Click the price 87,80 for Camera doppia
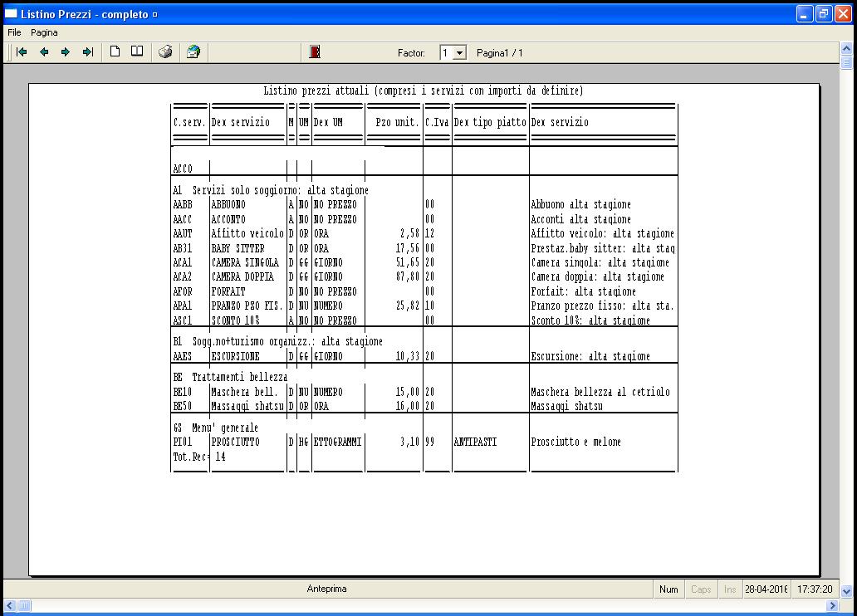857x616 pixels. coord(408,277)
